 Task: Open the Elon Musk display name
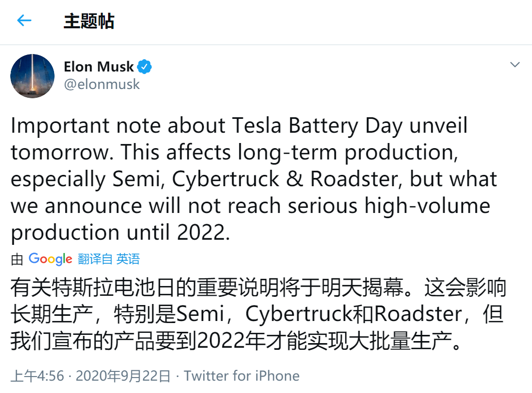(99, 67)
